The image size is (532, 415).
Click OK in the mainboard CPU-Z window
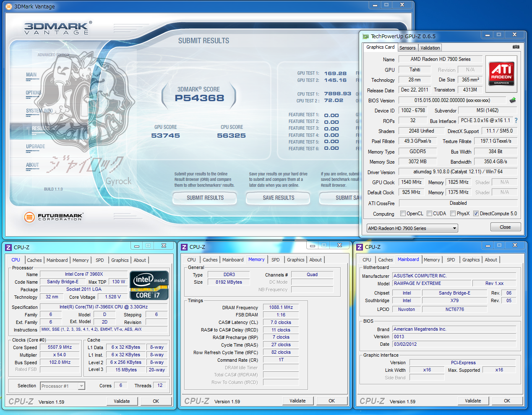(x=507, y=401)
